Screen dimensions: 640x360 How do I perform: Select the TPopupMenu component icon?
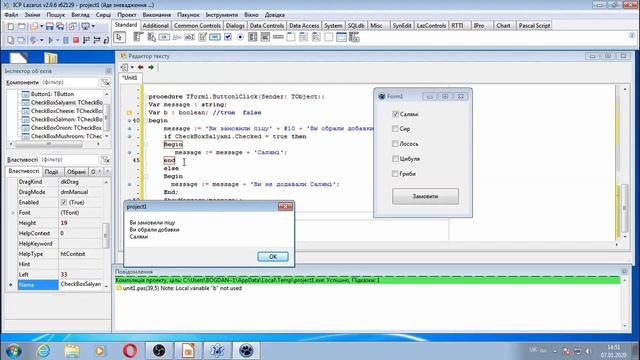[151, 37]
